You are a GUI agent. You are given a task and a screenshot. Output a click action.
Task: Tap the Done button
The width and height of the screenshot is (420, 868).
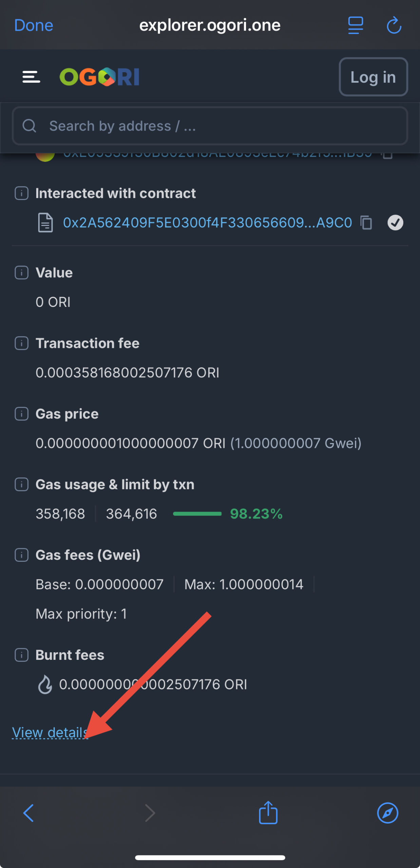click(x=34, y=25)
